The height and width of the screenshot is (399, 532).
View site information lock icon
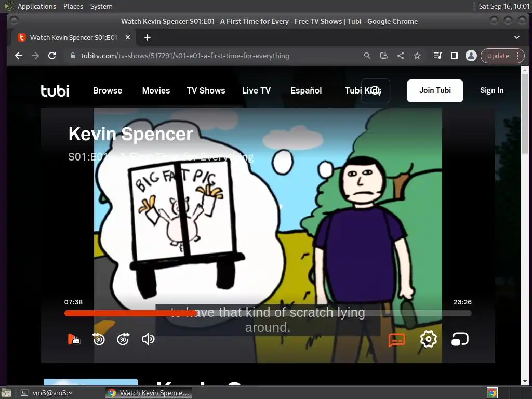coord(72,56)
